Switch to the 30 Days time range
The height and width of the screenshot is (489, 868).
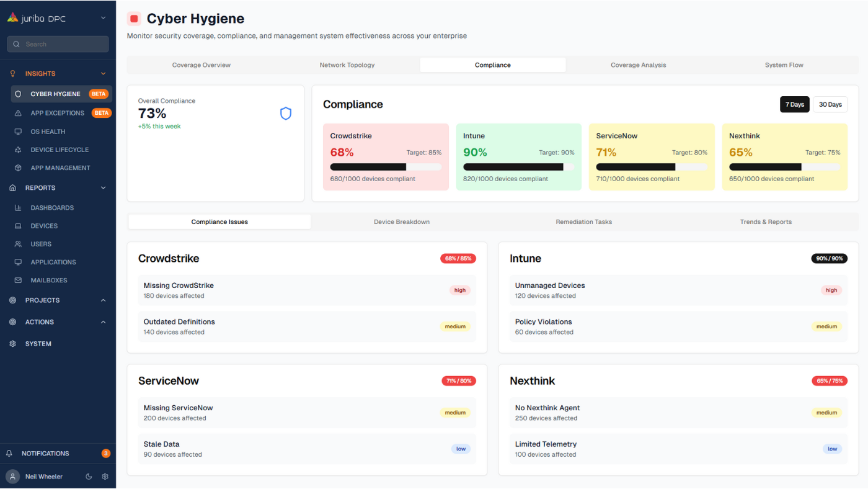[x=830, y=104]
